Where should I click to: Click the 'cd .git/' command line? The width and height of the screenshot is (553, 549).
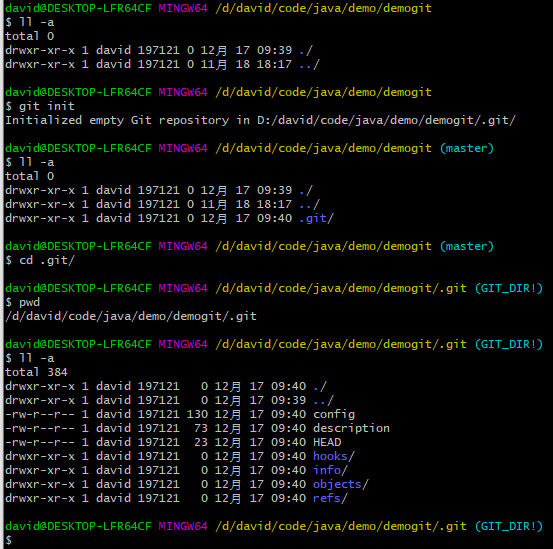[40, 260]
